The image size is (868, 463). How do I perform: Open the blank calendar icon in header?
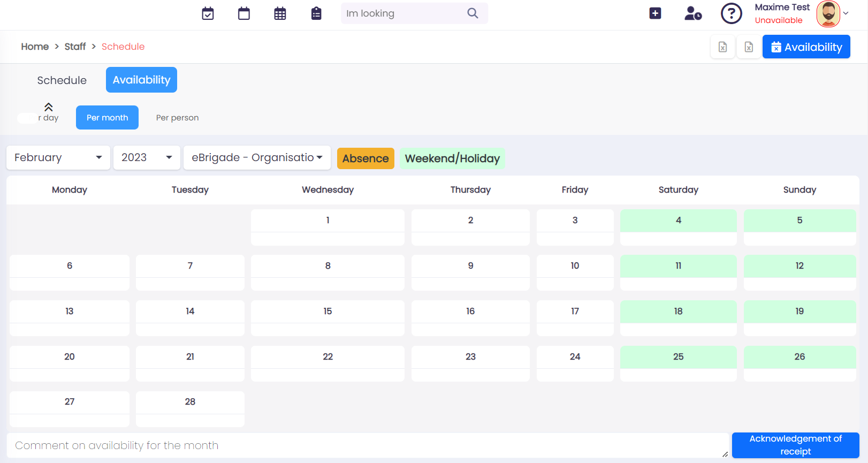[x=244, y=13]
